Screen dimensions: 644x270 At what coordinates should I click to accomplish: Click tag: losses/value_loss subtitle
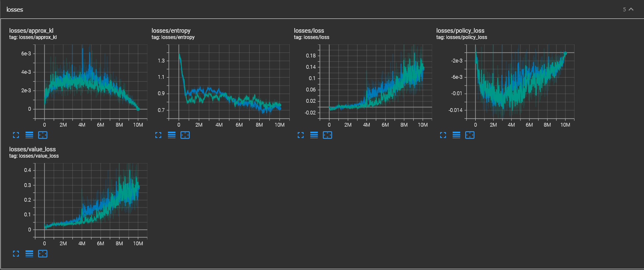click(x=34, y=156)
